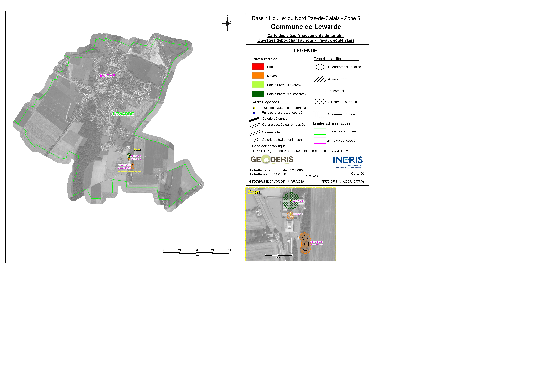Click the Zoom inset aerial image
Image resolution: width=555 pixels, height=392 pixels.
[291, 224]
